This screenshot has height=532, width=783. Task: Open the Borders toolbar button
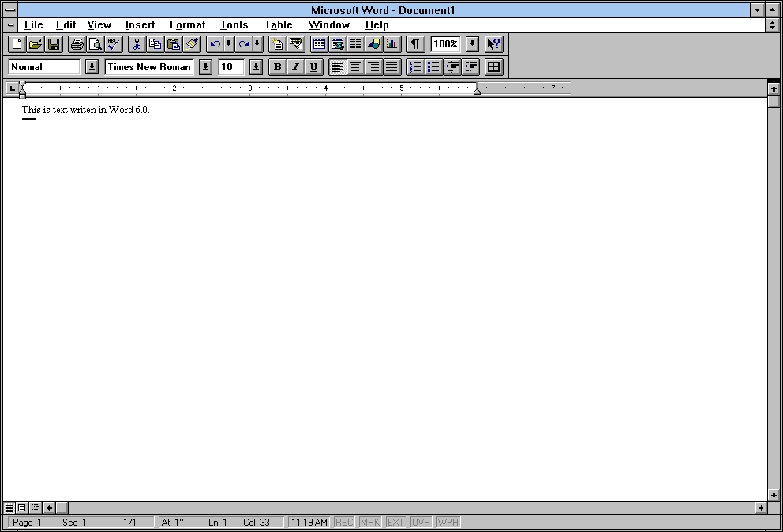tap(494, 67)
